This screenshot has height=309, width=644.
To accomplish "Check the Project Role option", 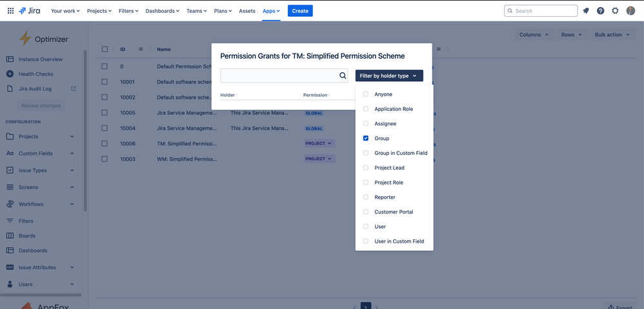I will [365, 183].
